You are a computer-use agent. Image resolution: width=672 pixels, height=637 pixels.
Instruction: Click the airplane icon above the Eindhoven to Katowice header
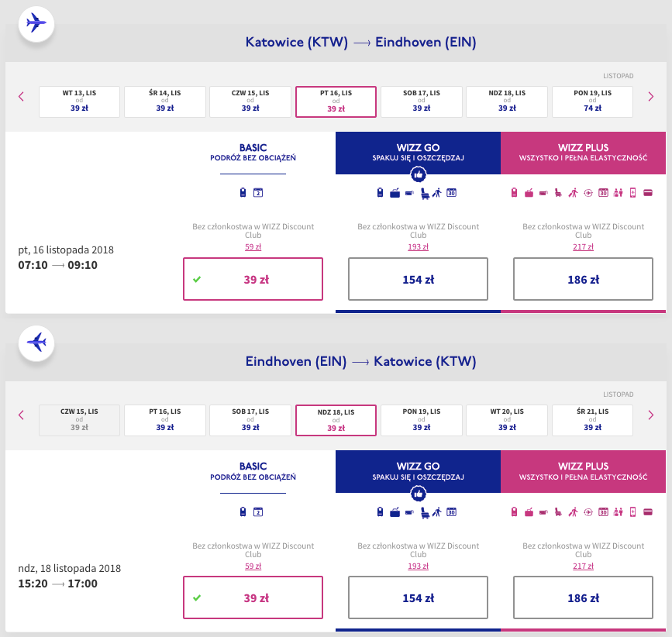tap(36, 341)
